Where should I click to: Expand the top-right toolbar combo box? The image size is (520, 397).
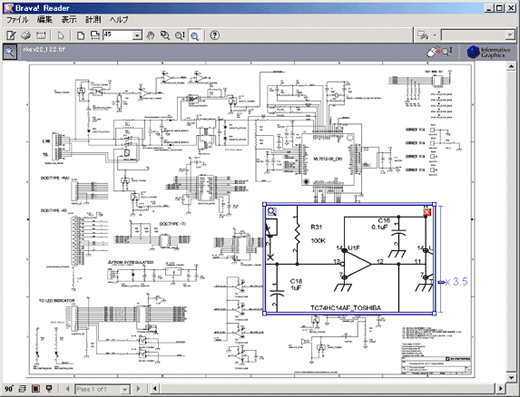[510, 35]
